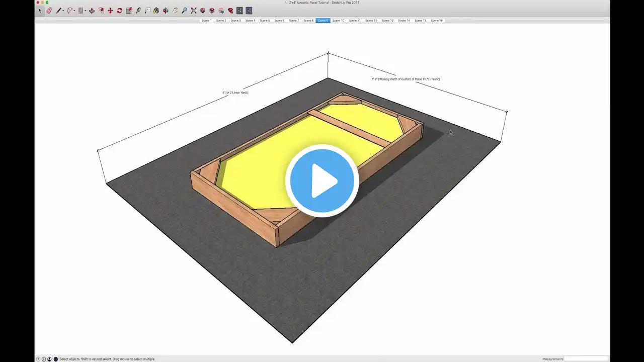The image size is (644, 362).
Task: Select the Scene 8 tab
Action: tap(308, 21)
